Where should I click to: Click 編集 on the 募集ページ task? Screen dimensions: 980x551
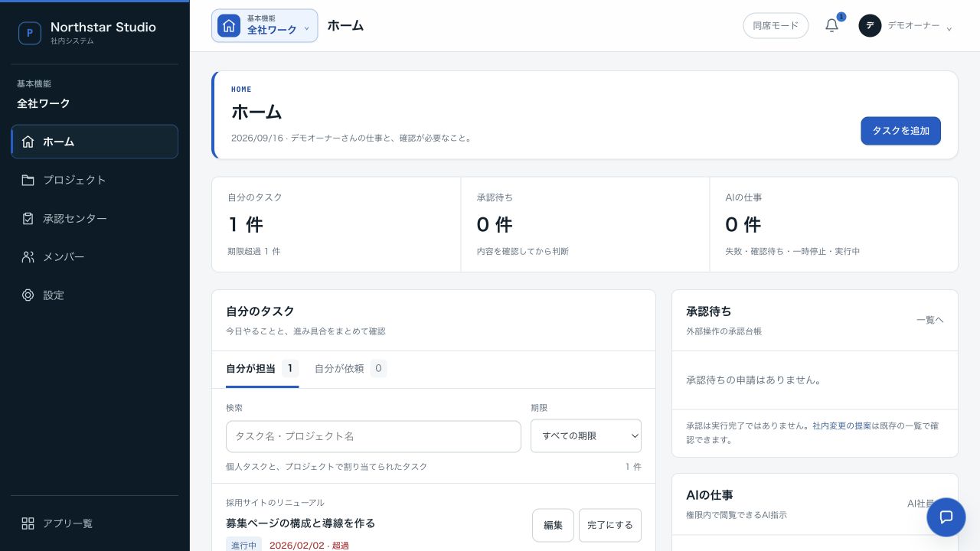pos(553,525)
